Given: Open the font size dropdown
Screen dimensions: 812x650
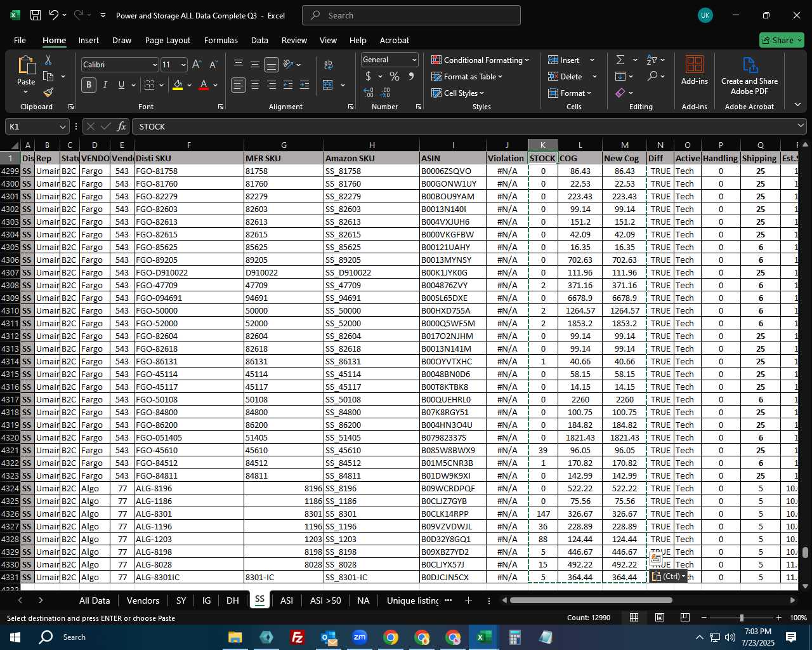Looking at the screenshot, I should tap(183, 65).
